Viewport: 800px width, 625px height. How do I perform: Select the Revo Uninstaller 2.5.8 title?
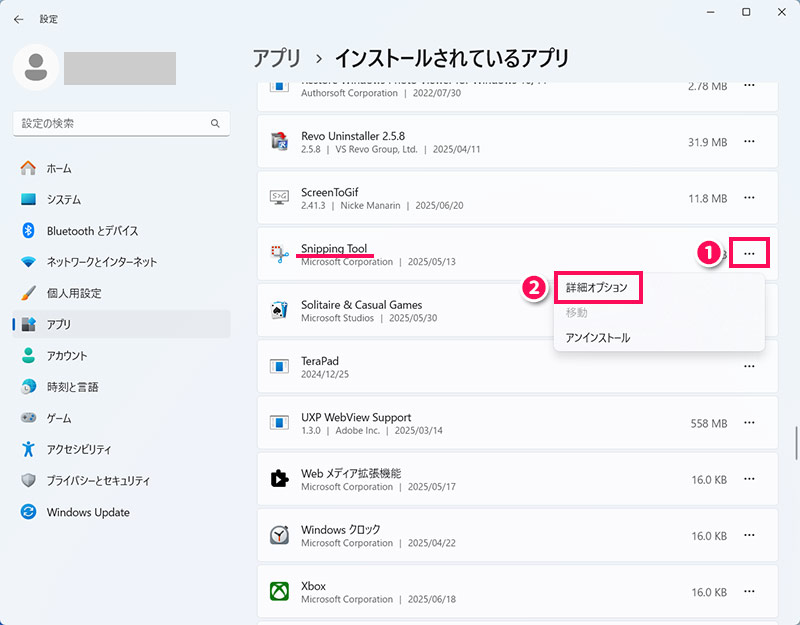[353, 136]
